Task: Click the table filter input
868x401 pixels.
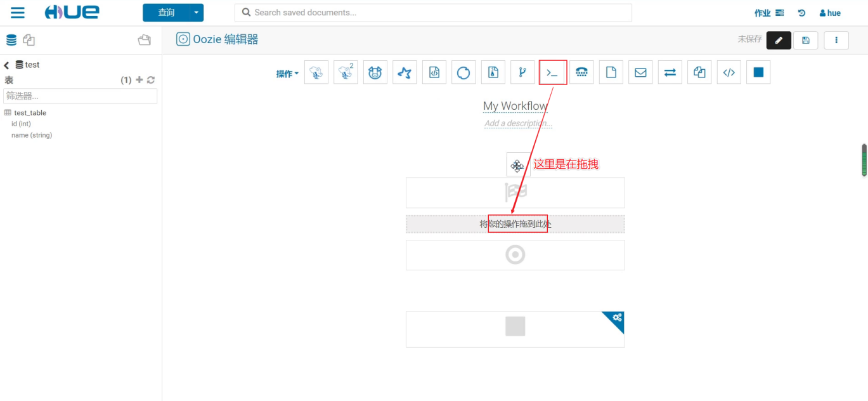Action: tap(81, 96)
